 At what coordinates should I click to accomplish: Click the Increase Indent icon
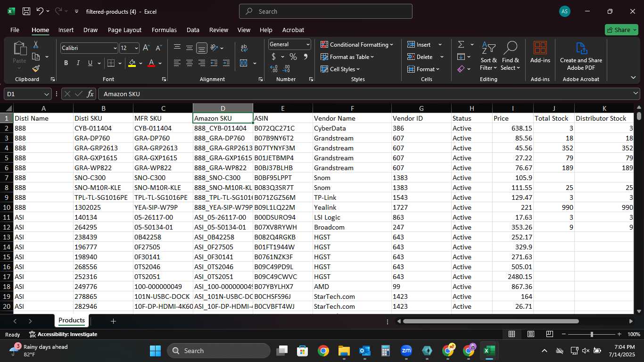click(226, 63)
